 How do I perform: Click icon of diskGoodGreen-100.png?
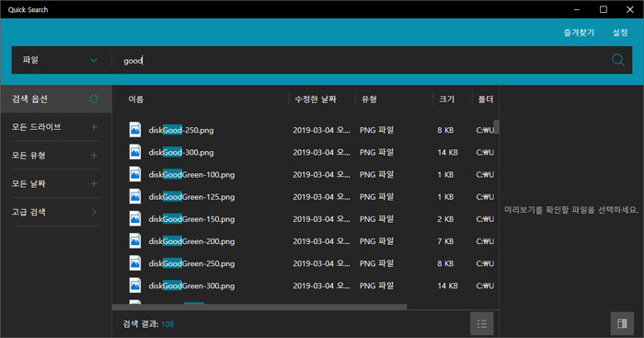pos(135,174)
